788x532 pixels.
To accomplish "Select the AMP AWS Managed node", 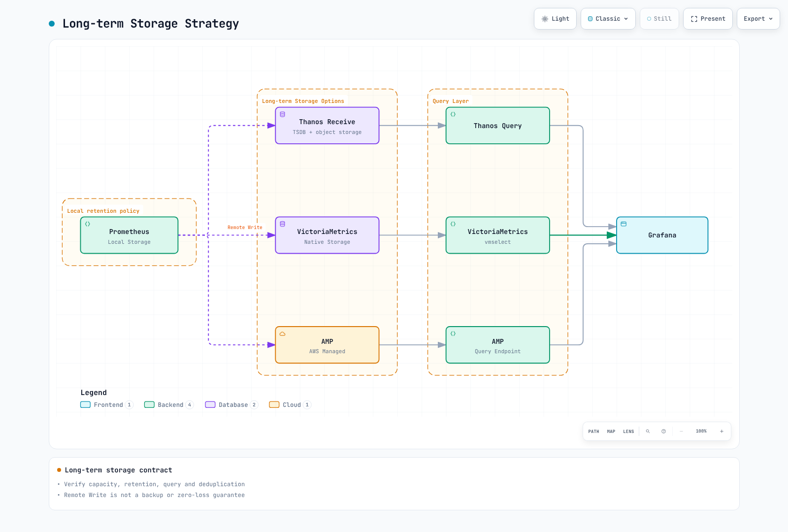I will click(327, 345).
